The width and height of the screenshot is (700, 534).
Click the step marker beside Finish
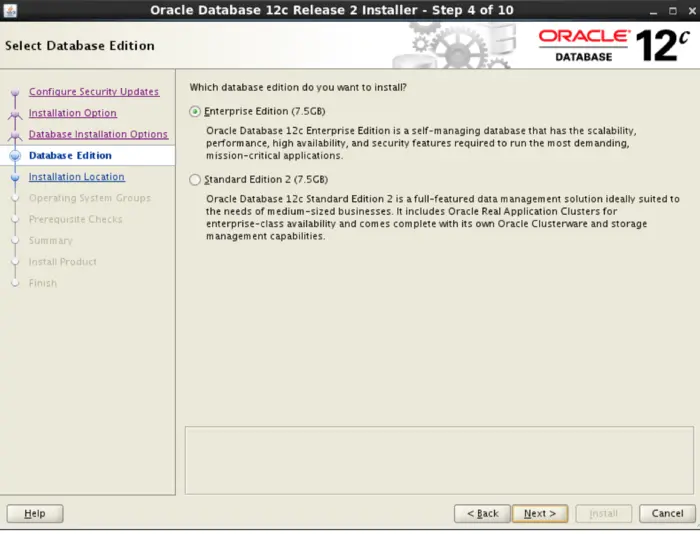click(15, 283)
